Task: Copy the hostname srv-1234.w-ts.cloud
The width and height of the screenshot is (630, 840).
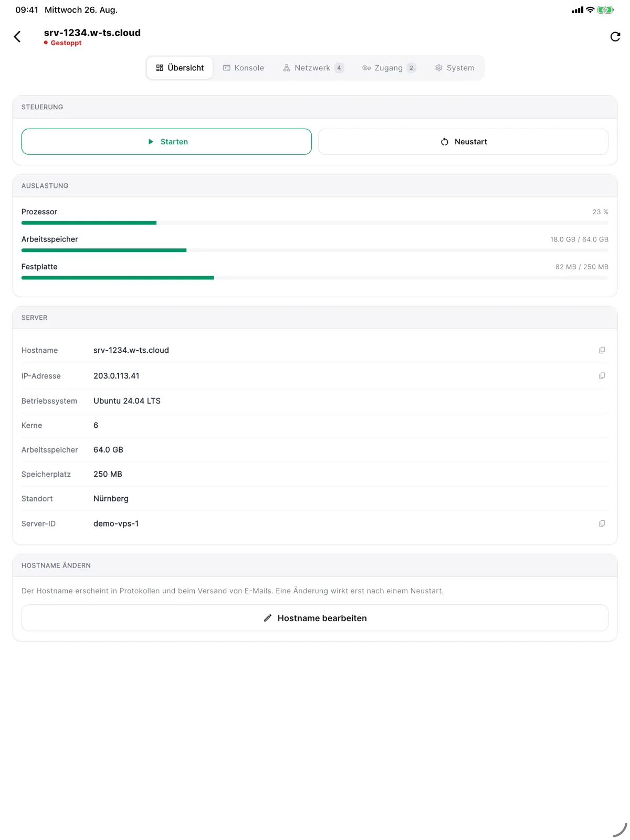Action: pos(602,350)
